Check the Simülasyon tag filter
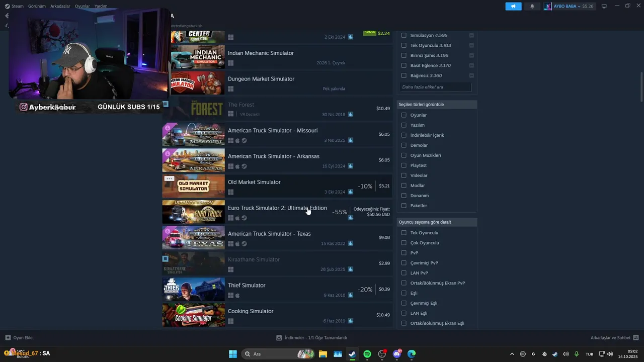The width and height of the screenshot is (644, 362). click(x=404, y=35)
